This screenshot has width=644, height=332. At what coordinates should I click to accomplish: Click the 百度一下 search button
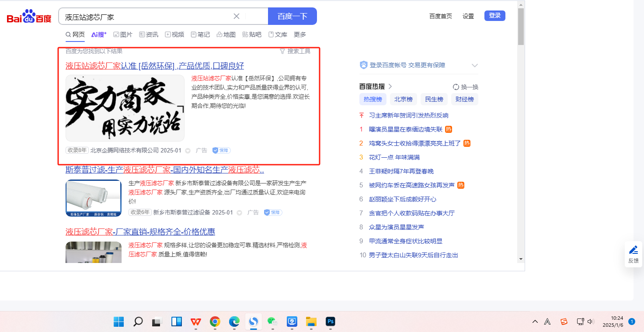292,16
